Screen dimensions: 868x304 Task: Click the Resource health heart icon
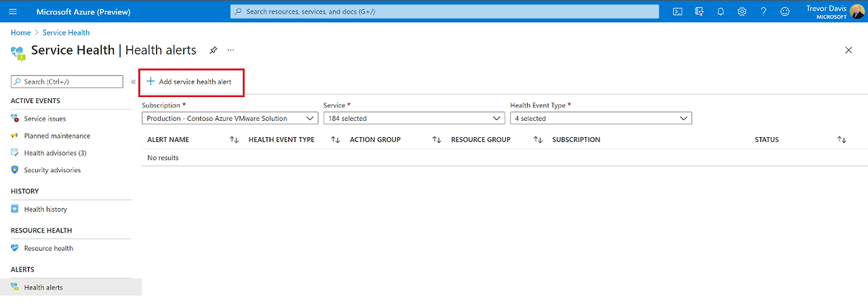(x=15, y=248)
